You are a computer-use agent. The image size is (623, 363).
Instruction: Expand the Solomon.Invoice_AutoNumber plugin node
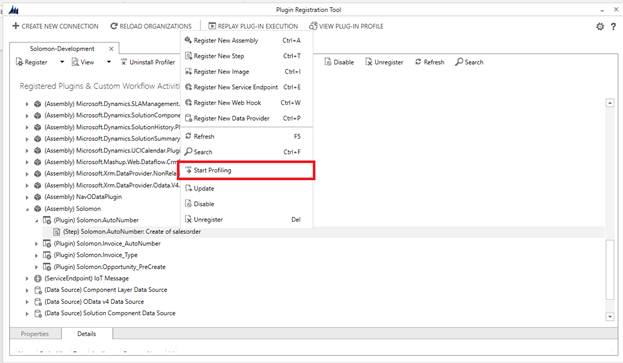pos(36,243)
